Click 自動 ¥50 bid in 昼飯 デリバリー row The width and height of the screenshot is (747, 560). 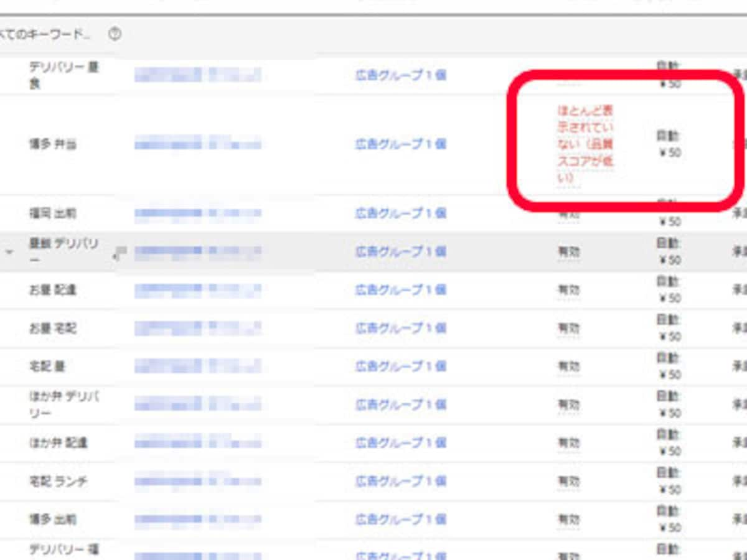669,252
